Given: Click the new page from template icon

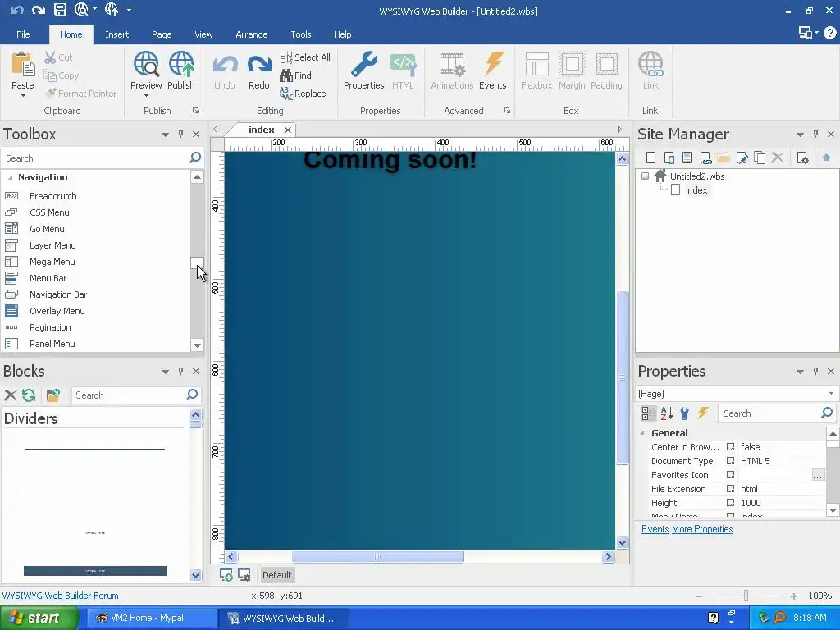Looking at the screenshot, I should pos(687,157).
